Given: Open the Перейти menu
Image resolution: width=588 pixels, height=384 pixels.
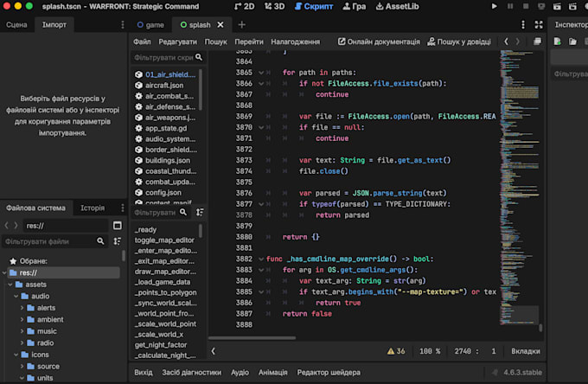Looking at the screenshot, I should click(x=249, y=42).
